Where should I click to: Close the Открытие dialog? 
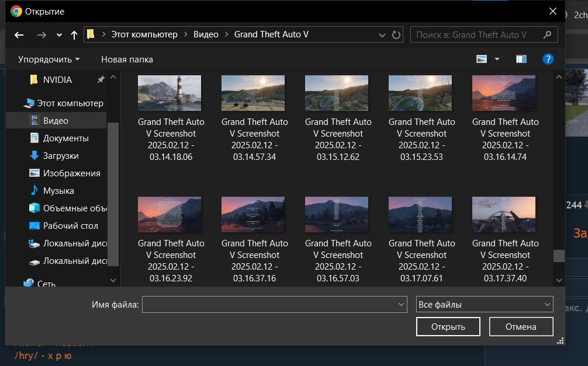pyautogui.click(x=553, y=11)
